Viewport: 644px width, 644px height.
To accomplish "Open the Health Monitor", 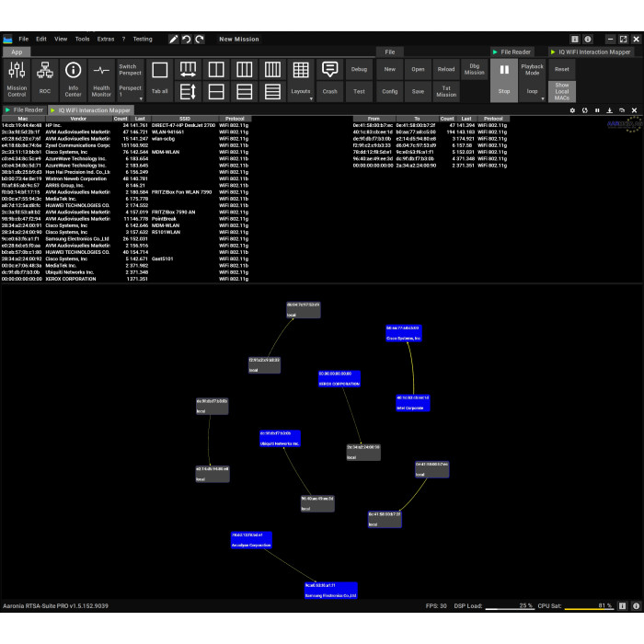I will click(x=101, y=80).
